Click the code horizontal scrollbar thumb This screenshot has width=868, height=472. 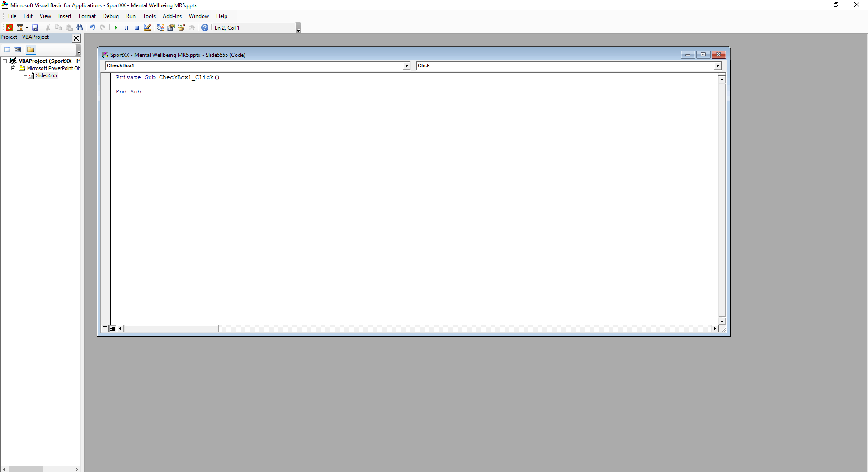tap(171, 328)
